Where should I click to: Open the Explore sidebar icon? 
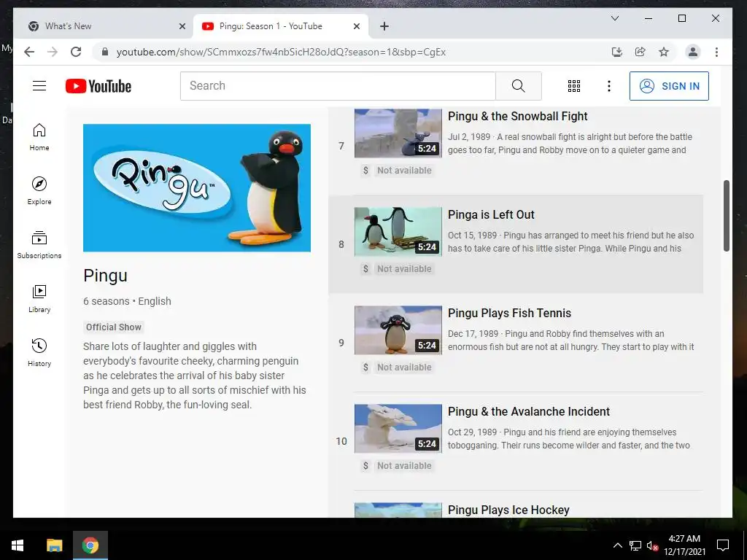[x=39, y=190]
